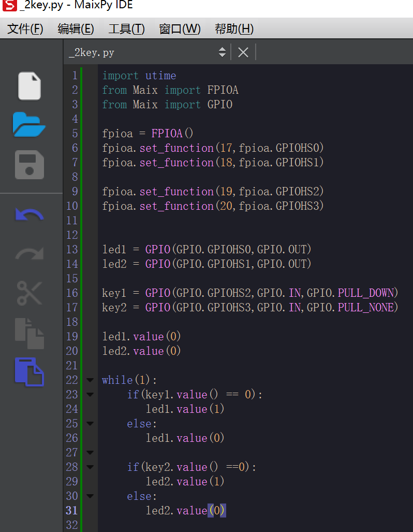
Task: Open the 工具(T) menu
Action: click(126, 29)
